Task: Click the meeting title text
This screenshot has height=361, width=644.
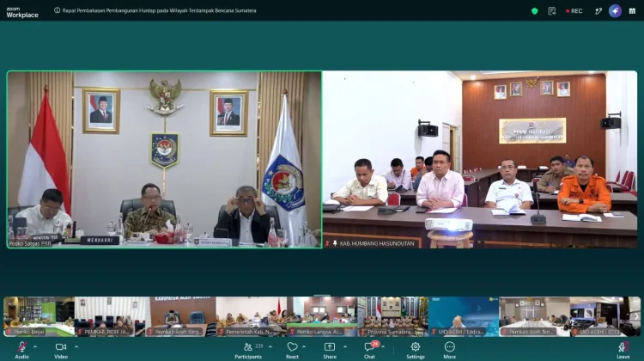Action: [x=160, y=10]
